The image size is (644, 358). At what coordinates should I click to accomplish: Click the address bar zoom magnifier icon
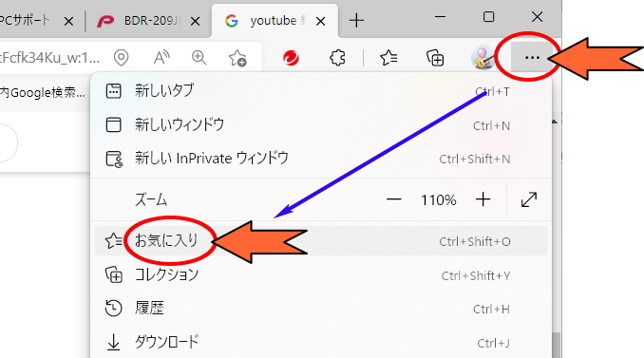click(199, 58)
